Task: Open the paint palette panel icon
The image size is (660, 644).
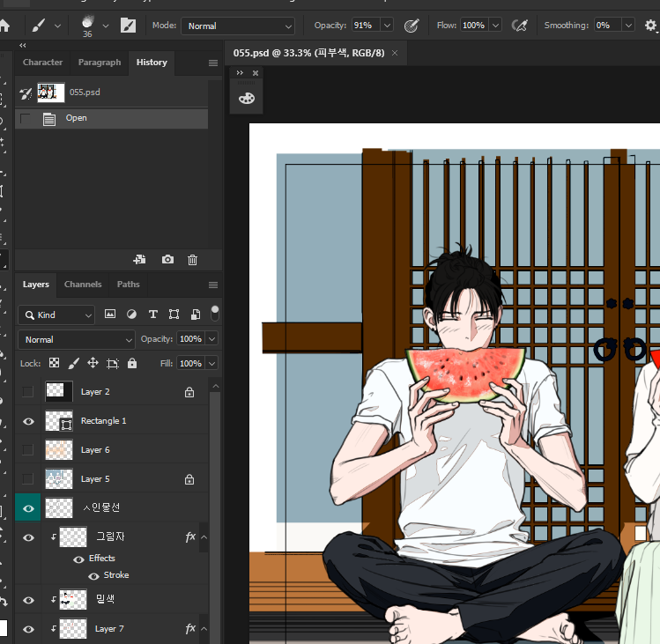Action: pos(246,98)
